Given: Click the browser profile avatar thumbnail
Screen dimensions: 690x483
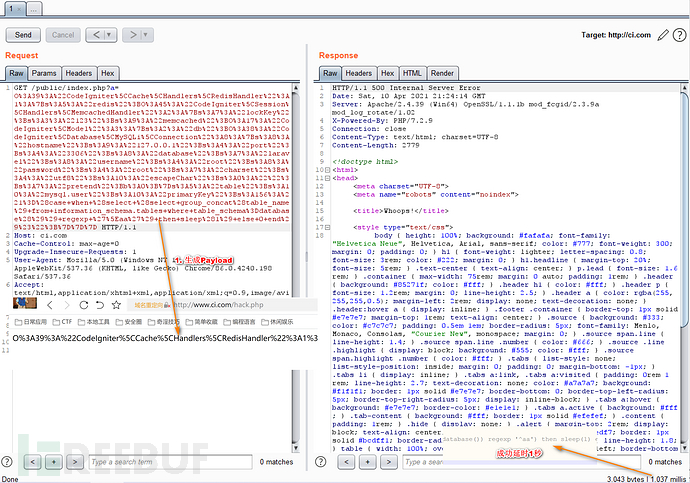Looking at the screenshot, I should click(25, 304).
